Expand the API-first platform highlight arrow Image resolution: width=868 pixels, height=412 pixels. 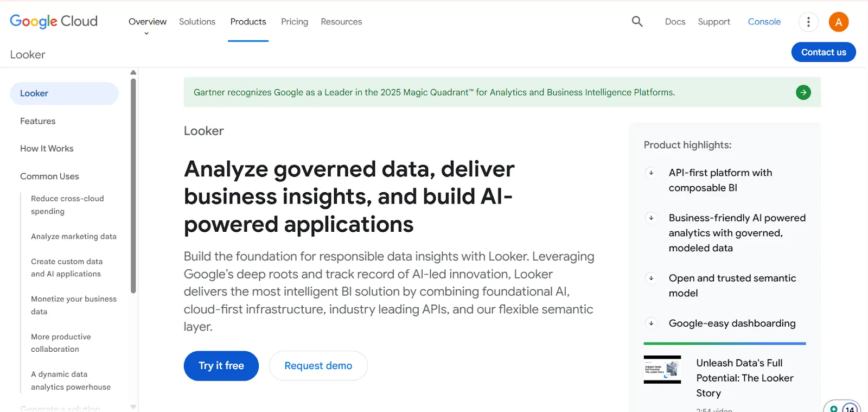[x=651, y=173]
